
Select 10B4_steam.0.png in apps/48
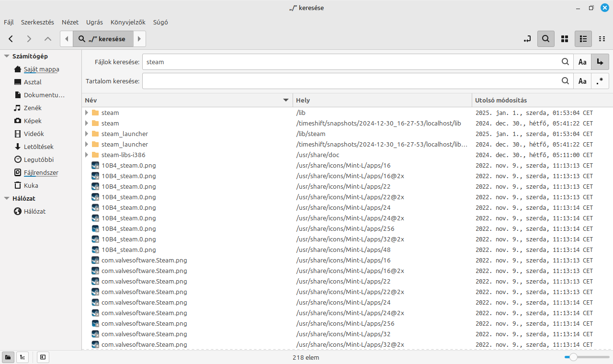point(129,250)
